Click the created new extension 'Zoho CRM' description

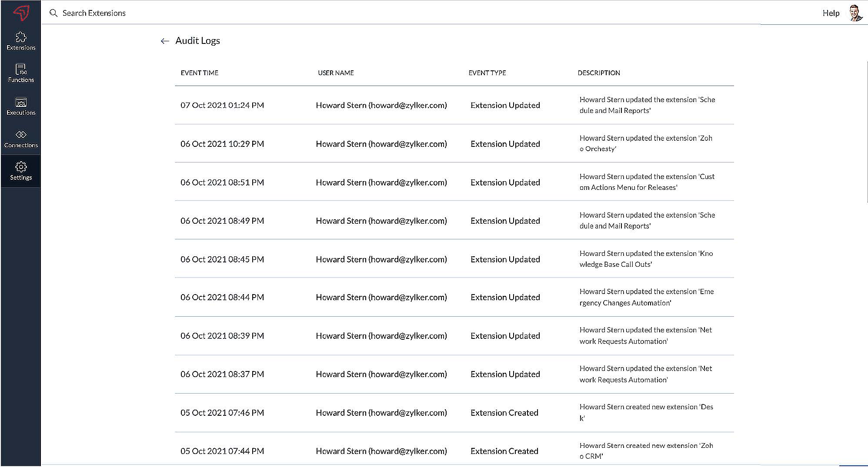point(646,451)
